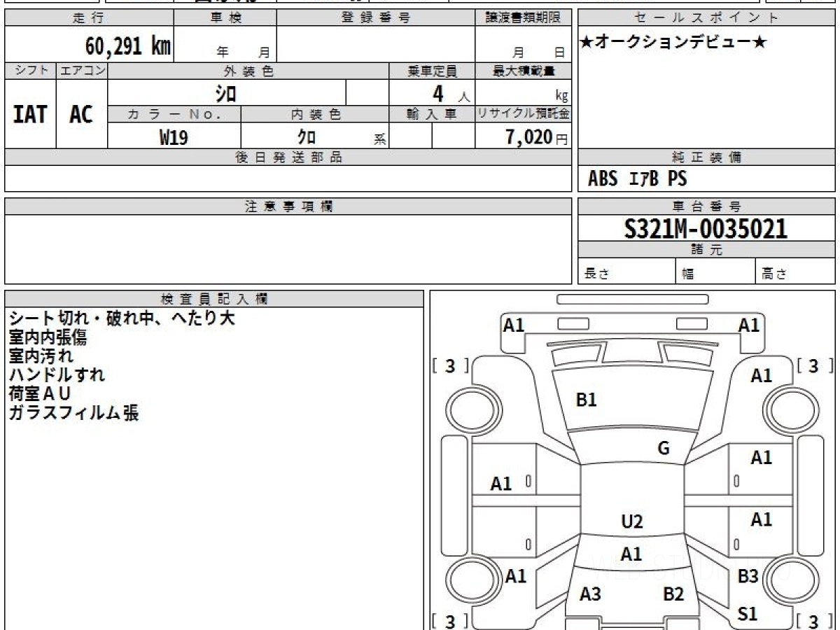
Task: Click the 輸入車 header cell
Action: click(x=432, y=114)
